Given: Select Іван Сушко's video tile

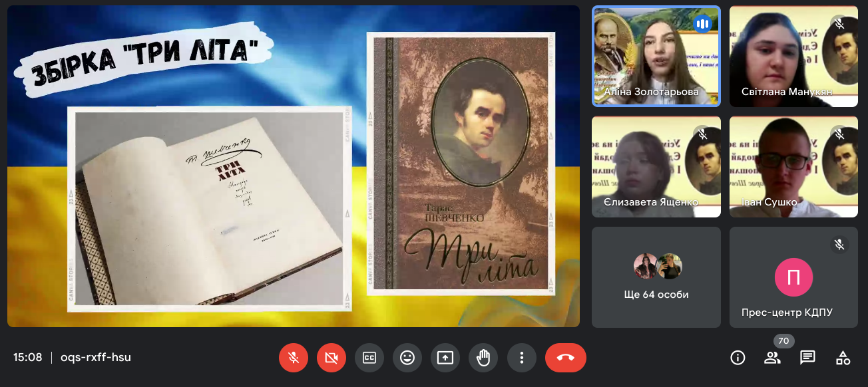Looking at the screenshot, I should 793,167.
